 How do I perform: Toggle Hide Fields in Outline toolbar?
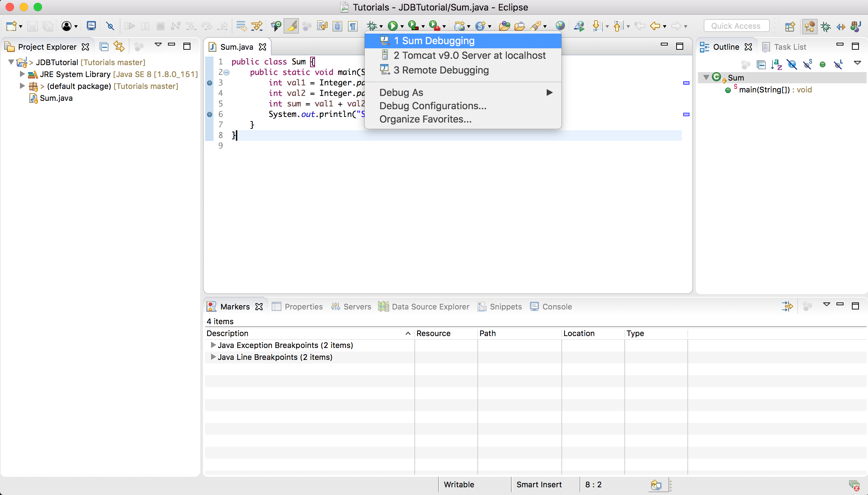(x=792, y=64)
